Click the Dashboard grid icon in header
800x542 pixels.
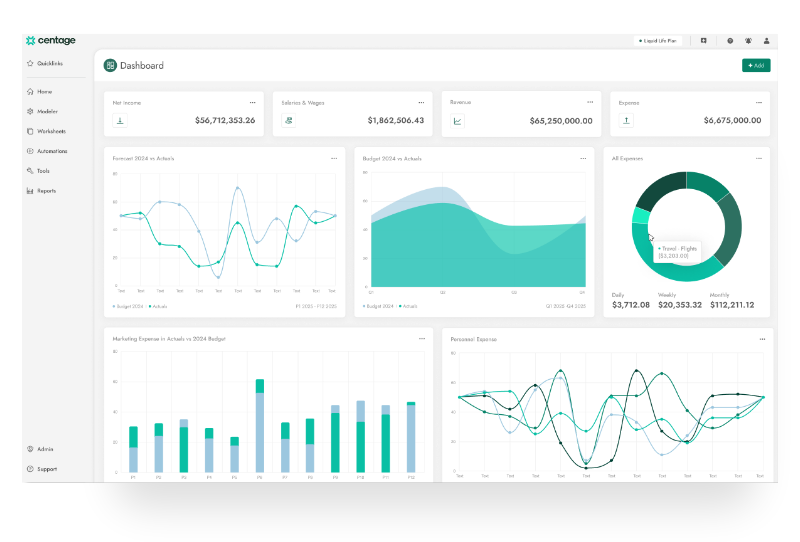110,65
